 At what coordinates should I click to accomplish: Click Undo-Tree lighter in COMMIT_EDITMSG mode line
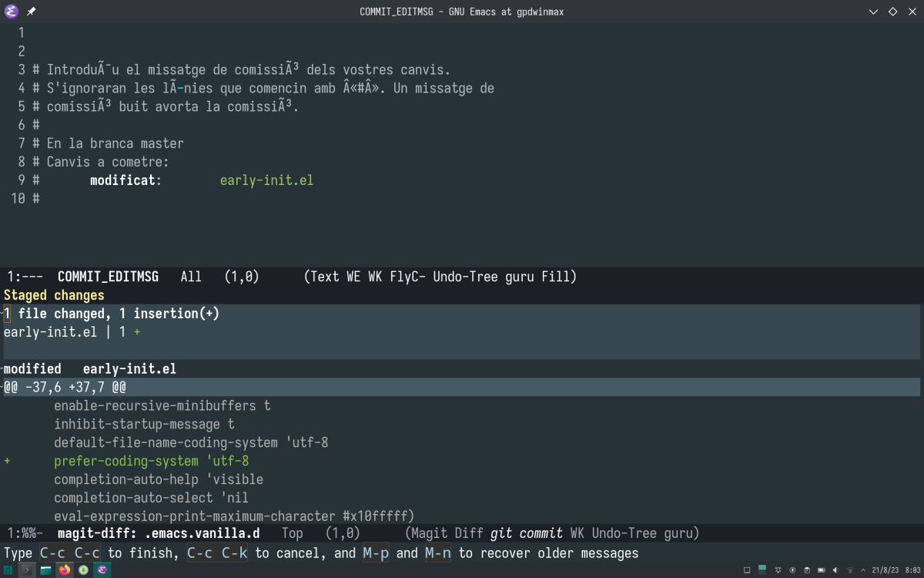(x=466, y=277)
